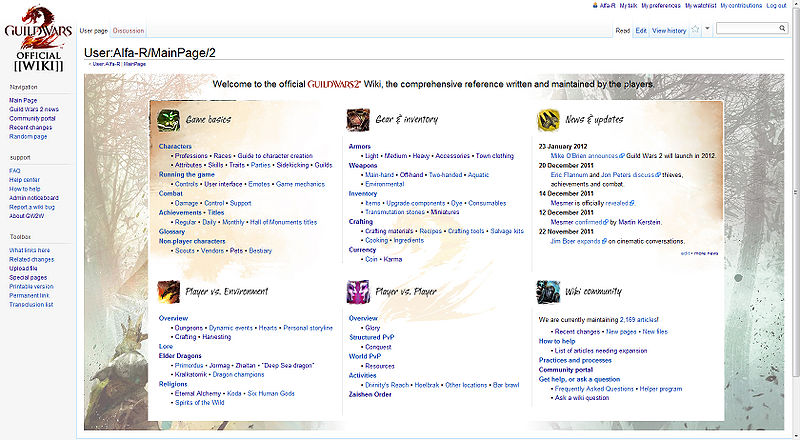Open the Discussion tab

click(x=128, y=31)
